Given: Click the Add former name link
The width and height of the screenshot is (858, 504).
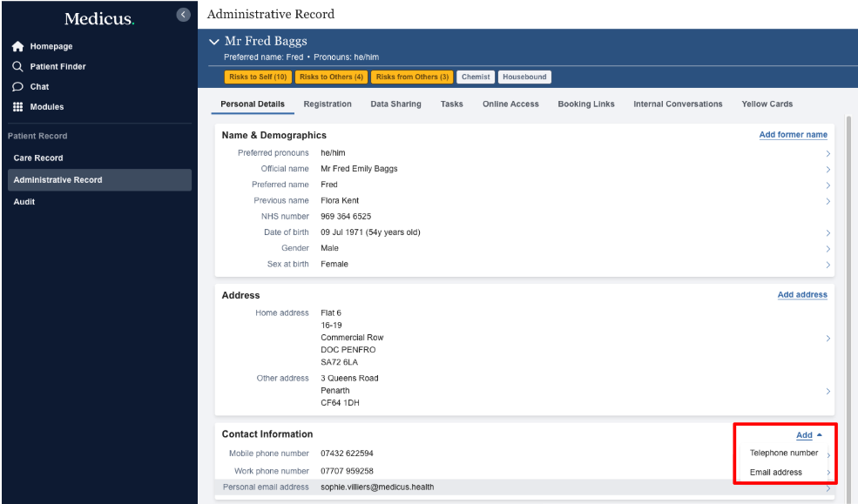Looking at the screenshot, I should [x=793, y=135].
